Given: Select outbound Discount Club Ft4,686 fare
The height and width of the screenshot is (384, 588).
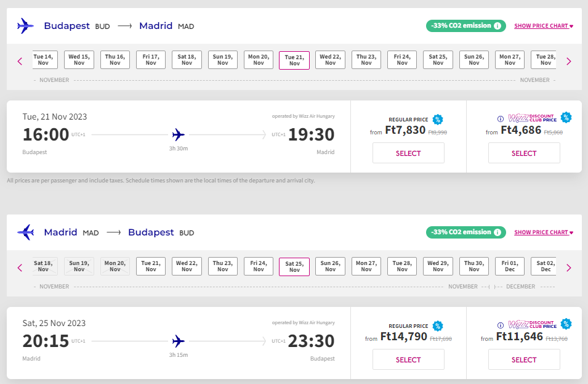Looking at the screenshot, I should (524, 153).
